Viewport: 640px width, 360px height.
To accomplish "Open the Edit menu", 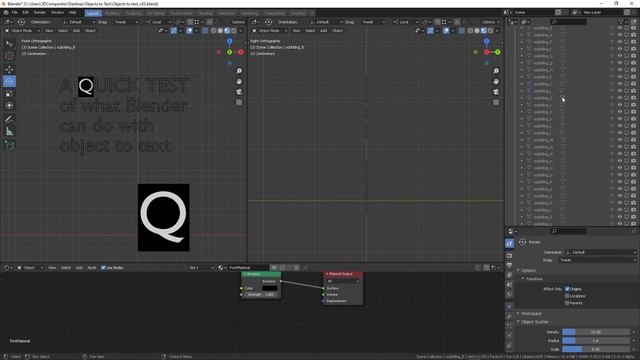I will 25,13.
